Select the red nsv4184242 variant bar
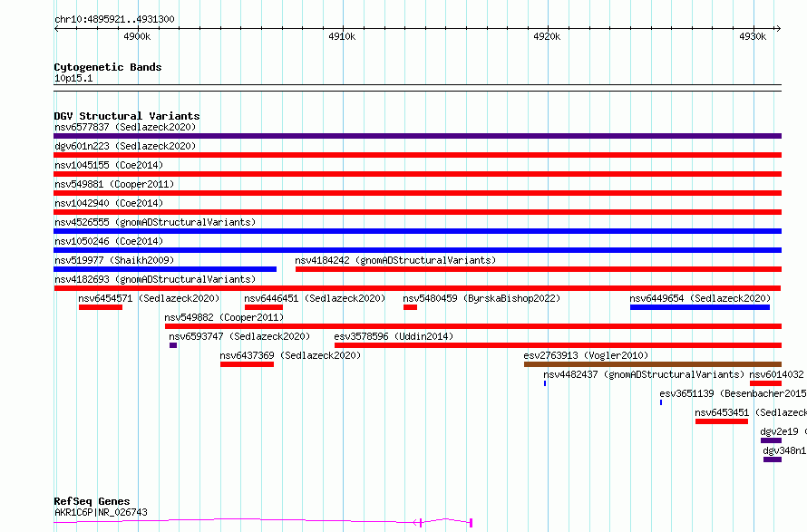Screen dimensions: 807x532 [x=539, y=269]
